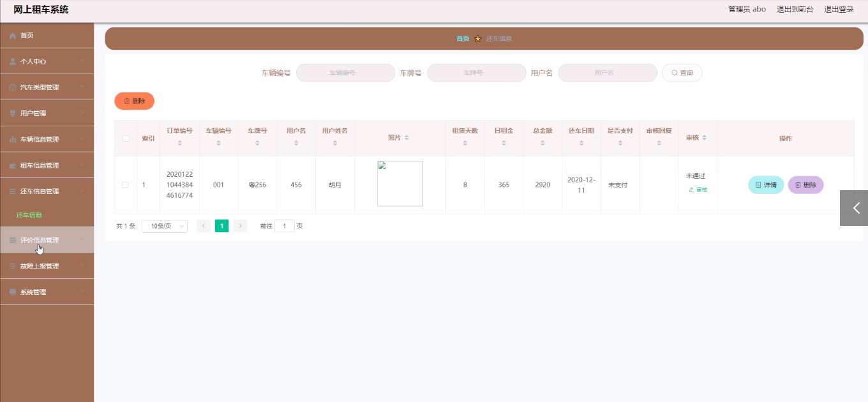This screenshot has width=868, height=402.
Task: Open the 10条/页 page size dropdown
Action: pos(165,226)
